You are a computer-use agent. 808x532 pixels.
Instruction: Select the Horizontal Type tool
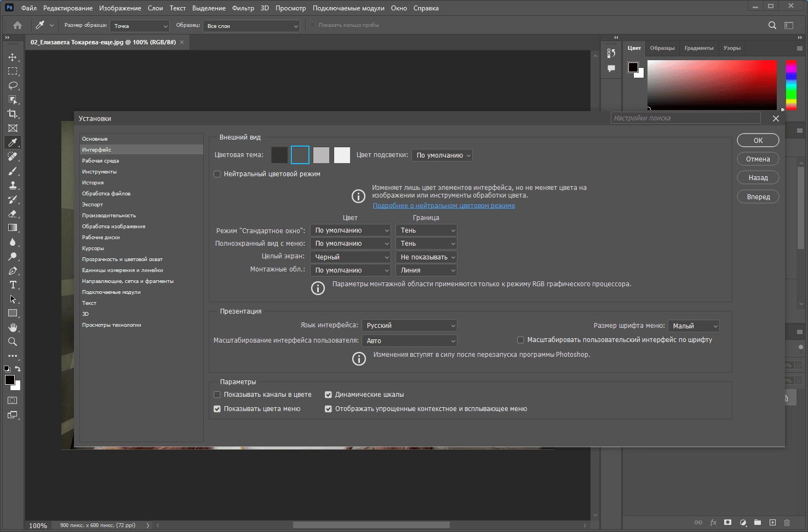[x=13, y=285]
